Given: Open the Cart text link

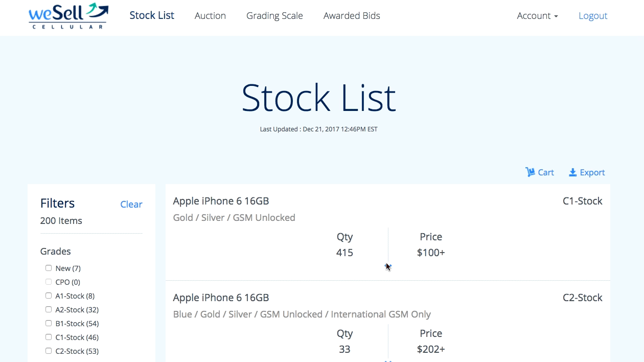Looking at the screenshot, I should click(x=546, y=172).
